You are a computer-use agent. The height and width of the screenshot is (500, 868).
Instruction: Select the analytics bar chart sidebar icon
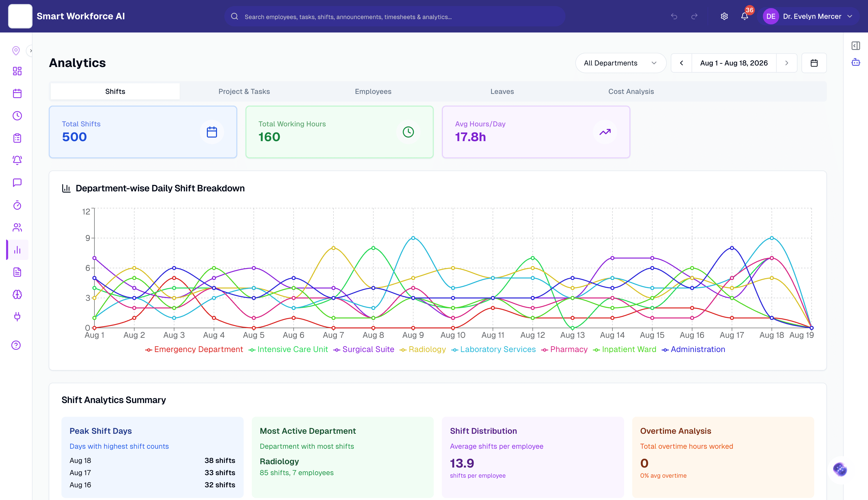(x=17, y=250)
